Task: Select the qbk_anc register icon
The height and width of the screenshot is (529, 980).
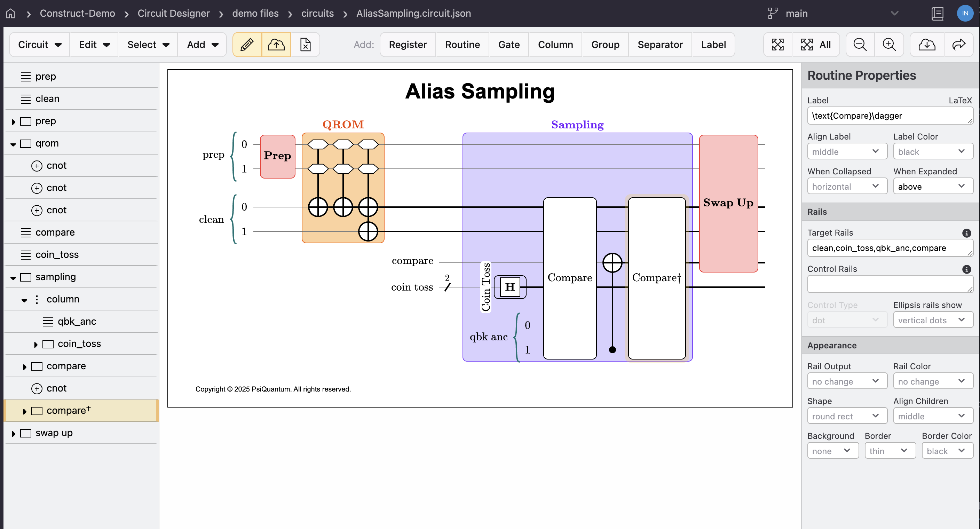Action: (48, 322)
